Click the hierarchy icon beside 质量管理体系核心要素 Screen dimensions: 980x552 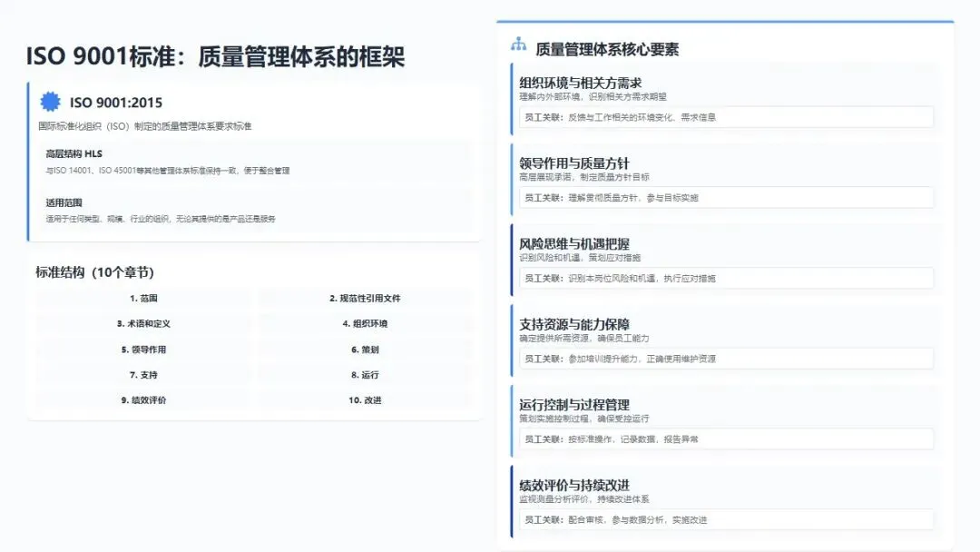point(518,44)
